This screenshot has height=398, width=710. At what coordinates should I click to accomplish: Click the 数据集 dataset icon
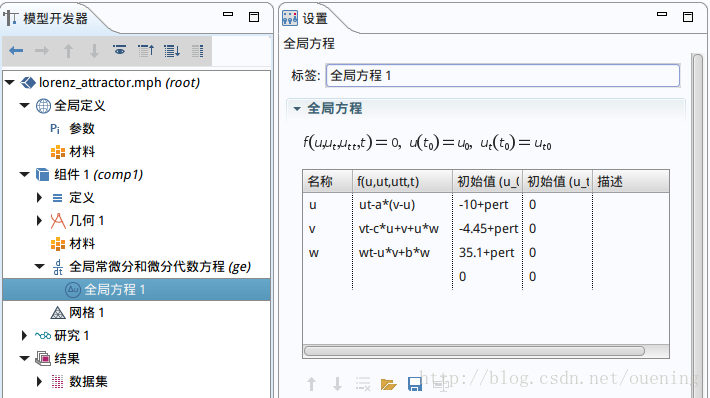coord(57,382)
